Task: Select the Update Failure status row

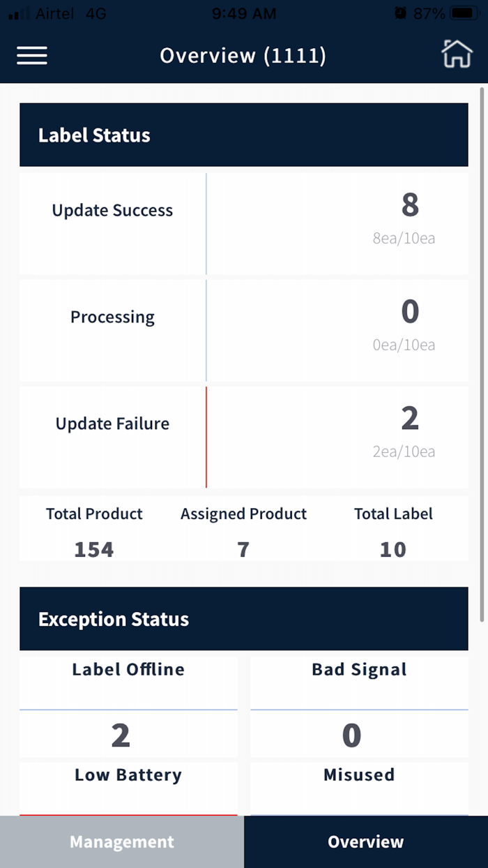Action: (244, 436)
